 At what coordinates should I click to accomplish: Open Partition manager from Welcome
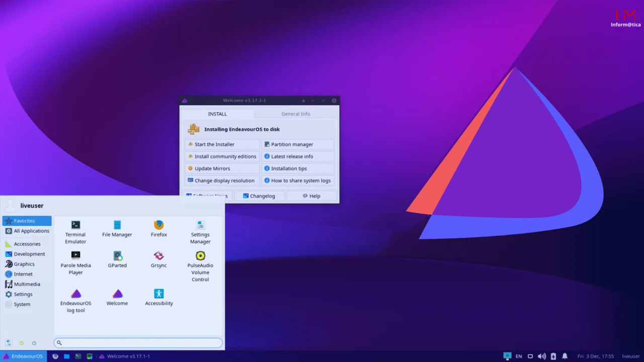tap(297, 144)
